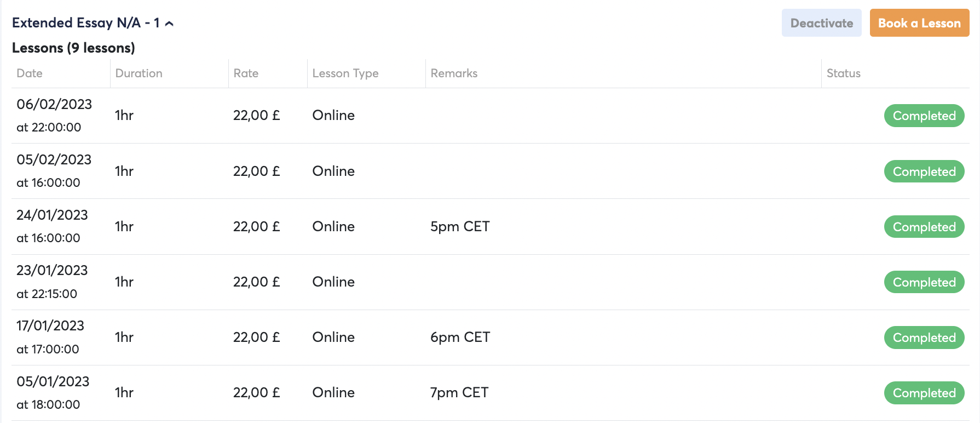The height and width of the screenshot is (423, 980).
Task: Click the Date column header
Action: [x=30, y=73]
